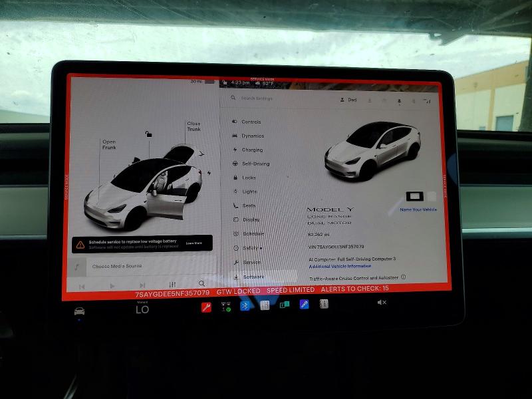Tap the notification bell icon
Viewport: 532px width, 399px height.
[398, 101]
